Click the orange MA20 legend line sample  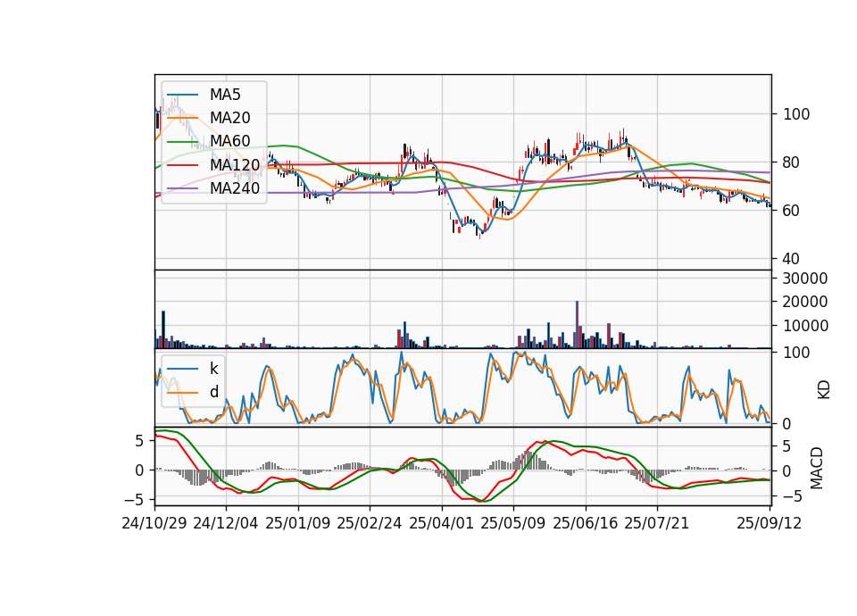click(182, 118)
